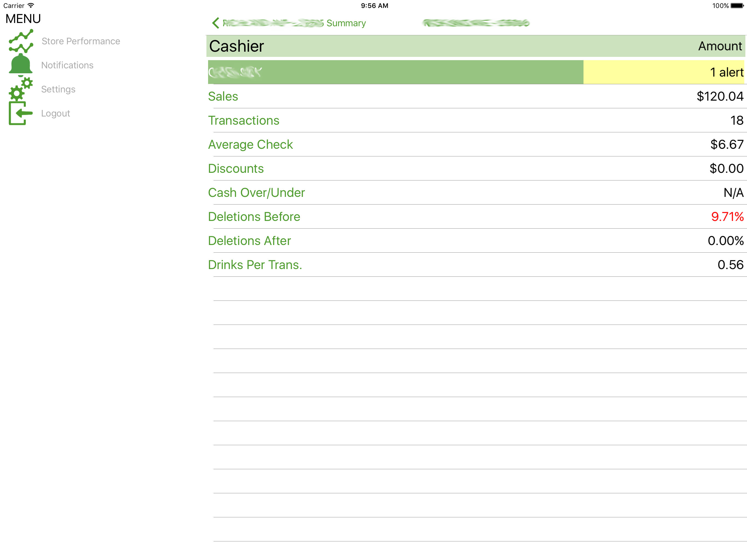Select Store Performance in the menu
Screen dimensions: 747x560
coord(81,41)
